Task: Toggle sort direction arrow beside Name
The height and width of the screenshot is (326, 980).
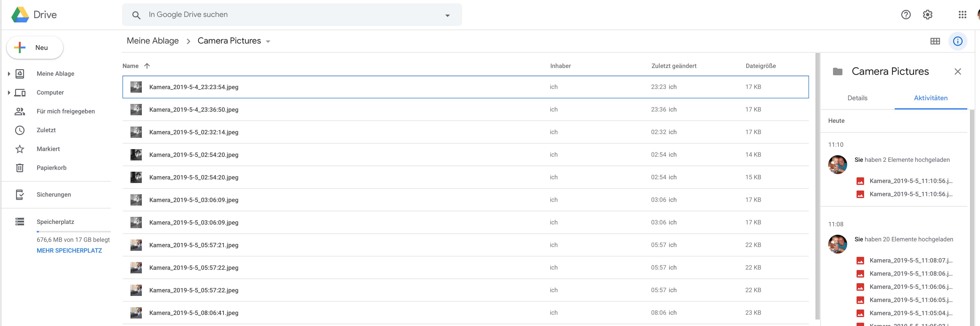Action: (x=147, y=66)
